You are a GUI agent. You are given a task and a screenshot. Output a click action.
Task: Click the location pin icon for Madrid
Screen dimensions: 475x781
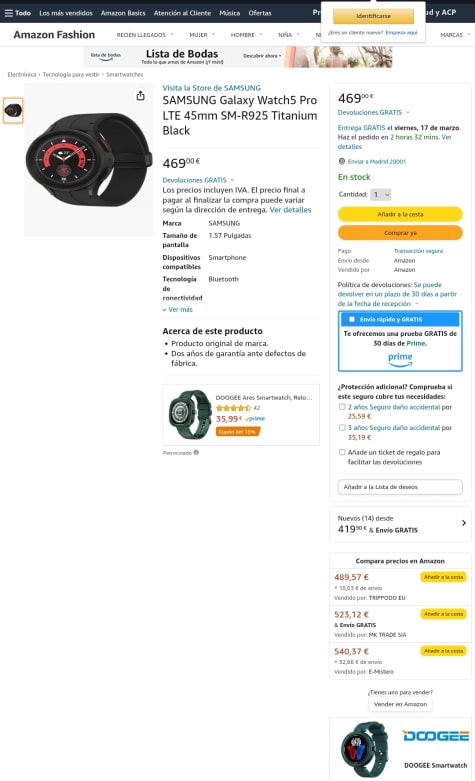click(x=342, y=161)
